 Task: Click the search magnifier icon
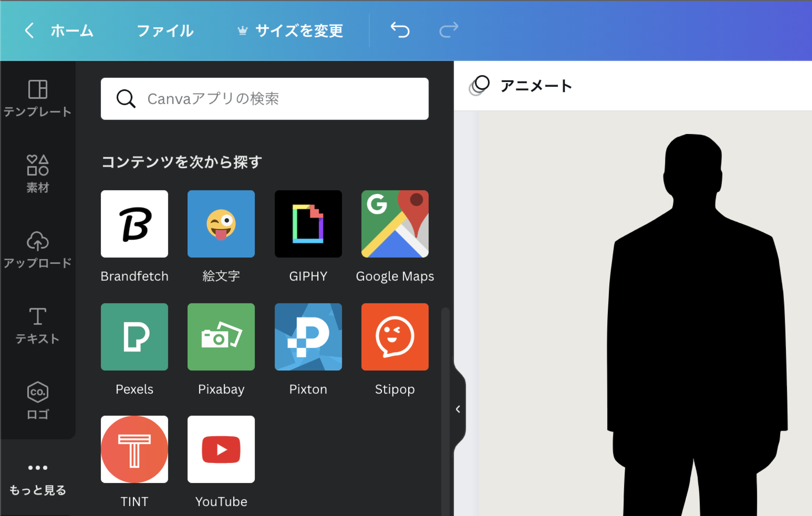click(126, 99)
